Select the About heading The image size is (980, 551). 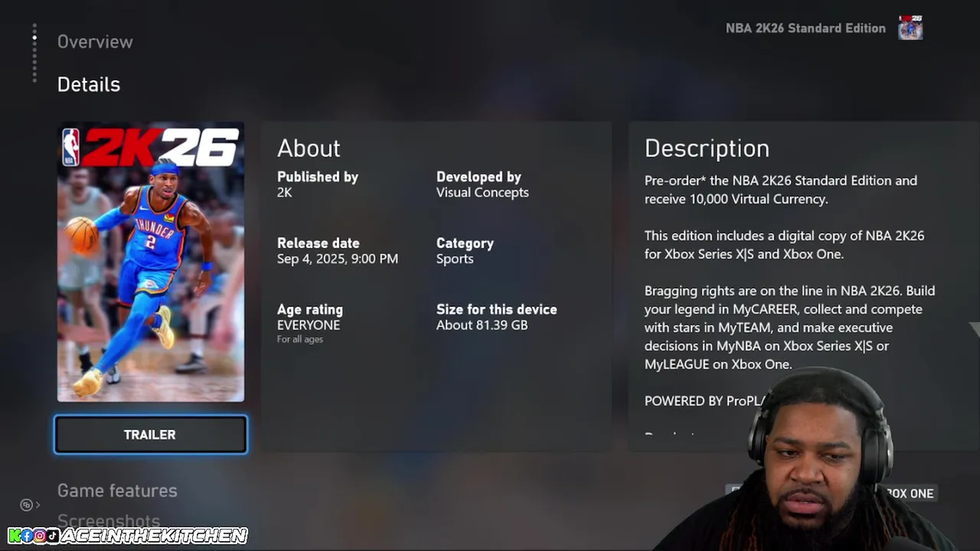(x=309, y=148)
